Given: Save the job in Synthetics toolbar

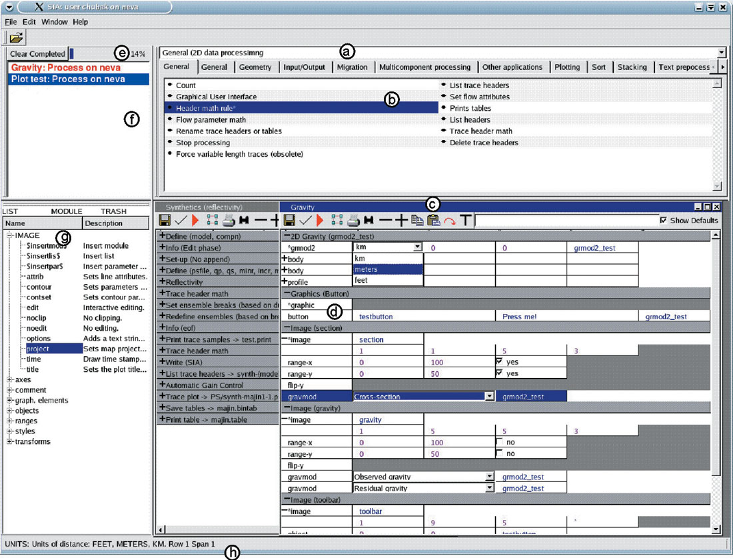Looking at the screenshot, I should pos(165,220).
